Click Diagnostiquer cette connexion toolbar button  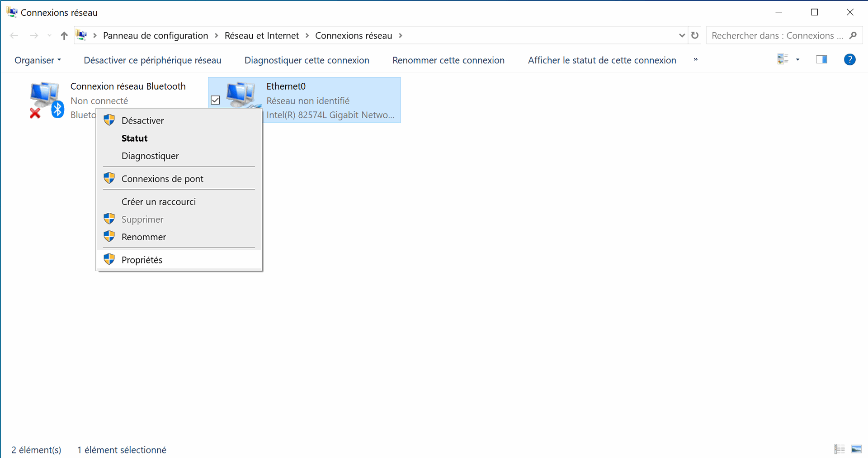pyautogui.click(x=307, y=60)
